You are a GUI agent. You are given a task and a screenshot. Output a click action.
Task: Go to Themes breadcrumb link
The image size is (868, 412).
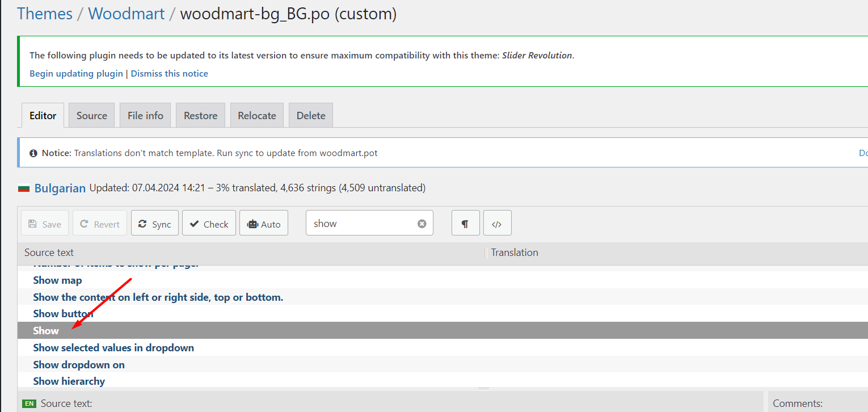pyautogui.click(x=45, y=14)
